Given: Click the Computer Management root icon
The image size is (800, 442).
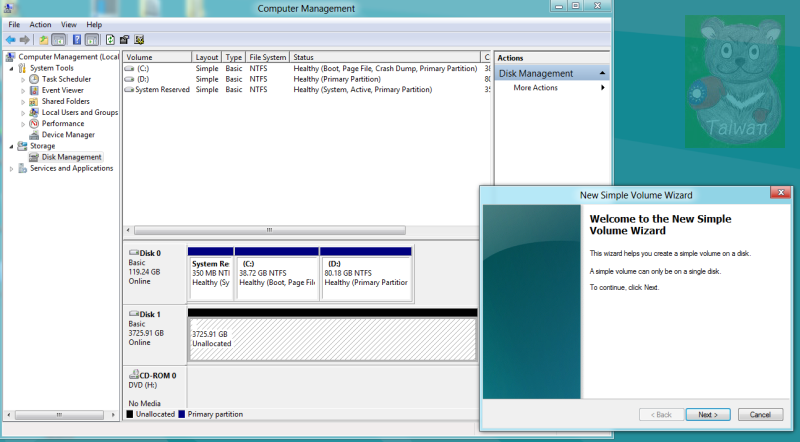Looking at the screenshot, I should point(10,57).
